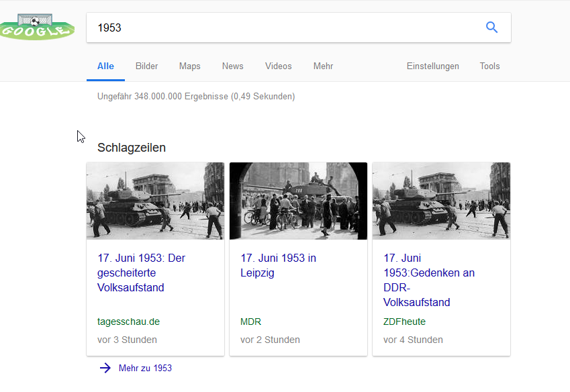Open headline 'Der gescheiterte Volksaufstand'
The image size is (570, 392).
point(141,273)
